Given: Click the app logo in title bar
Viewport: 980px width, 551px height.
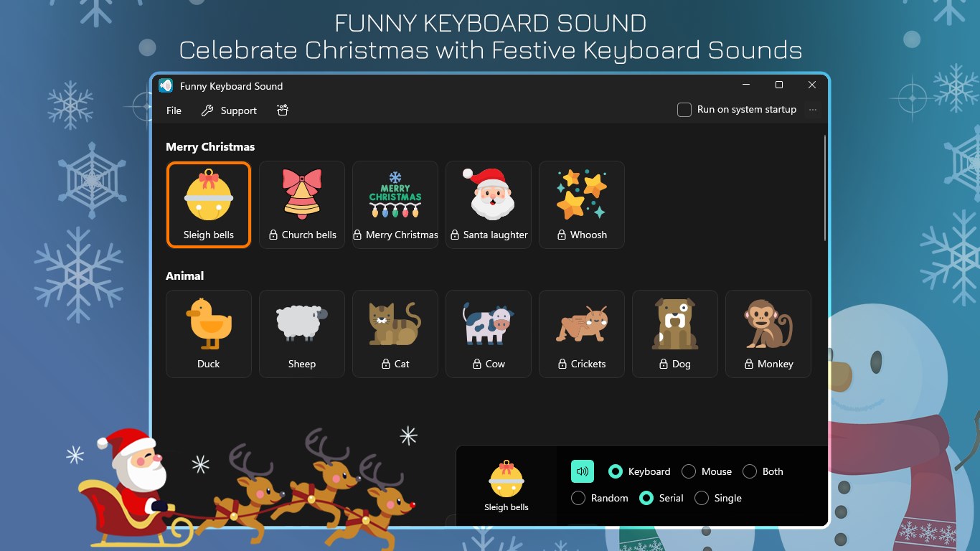Looking at the screenshot, I should tap(166, 85).
